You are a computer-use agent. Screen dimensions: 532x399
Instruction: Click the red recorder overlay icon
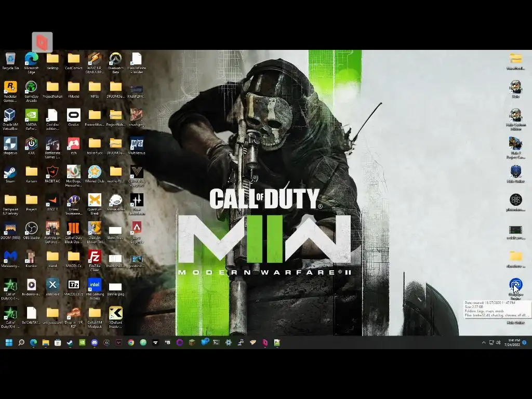[x=42, y=42]
